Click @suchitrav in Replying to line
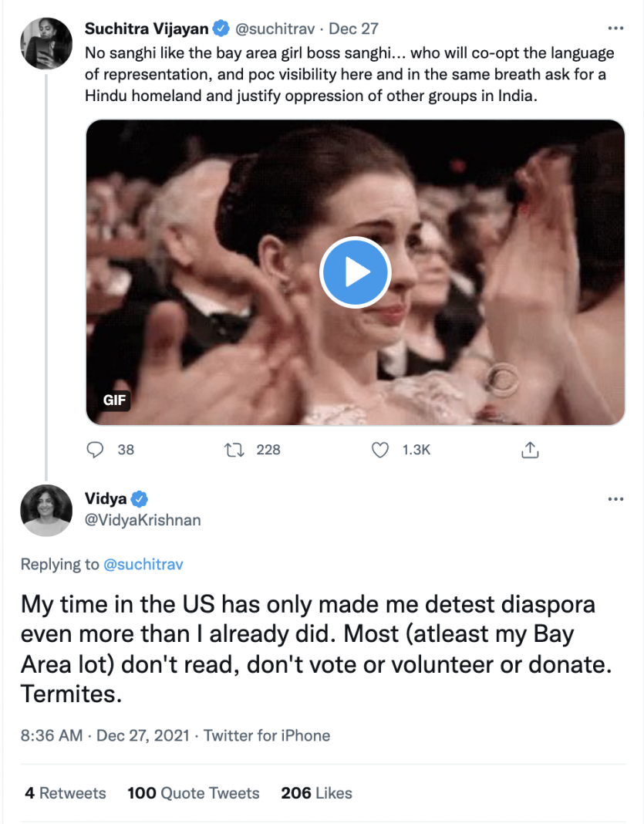 (143, 565)
